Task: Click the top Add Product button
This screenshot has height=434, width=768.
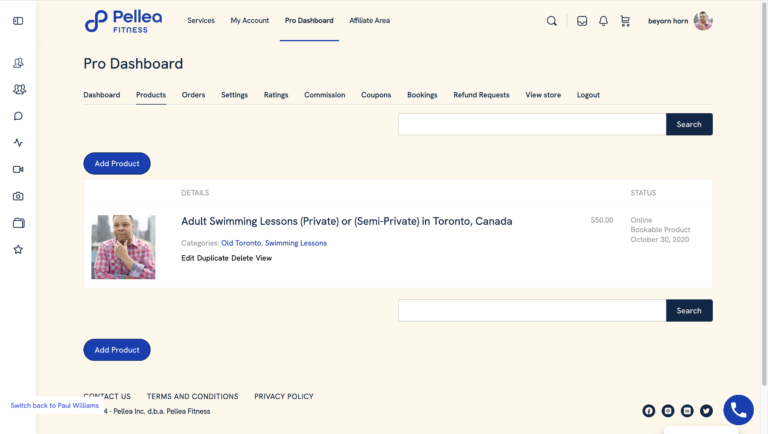Action: click(x=117, y=164)
